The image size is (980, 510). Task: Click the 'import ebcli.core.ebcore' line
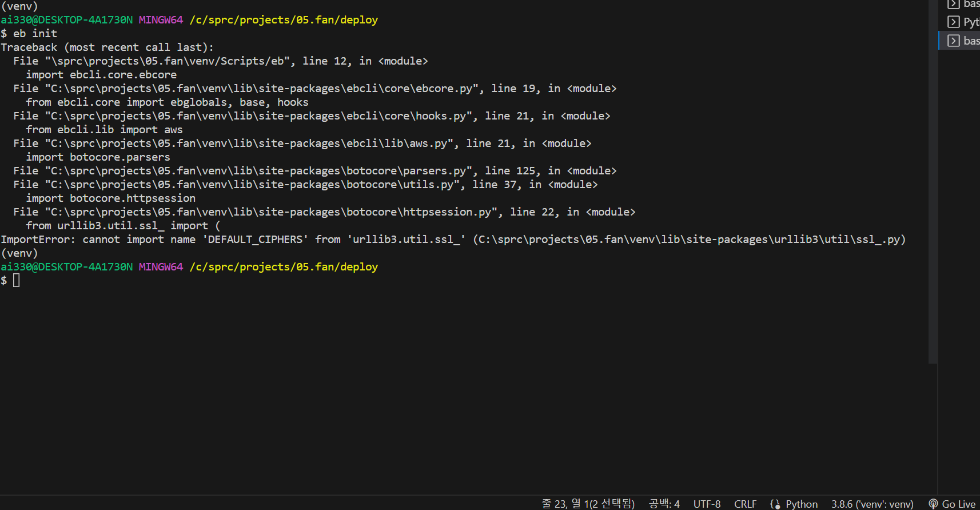pos(101,75)
